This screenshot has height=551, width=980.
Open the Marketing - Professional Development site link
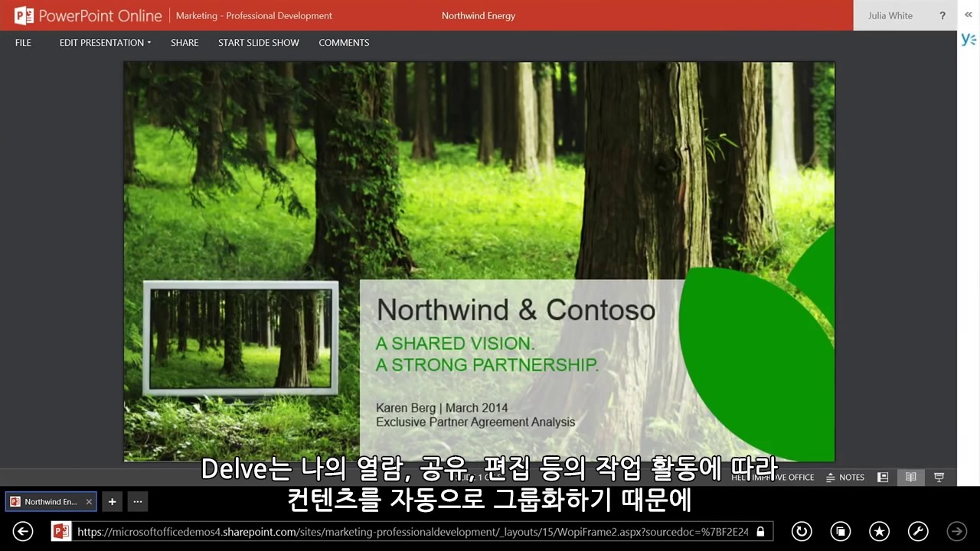(x=254, y=15)
